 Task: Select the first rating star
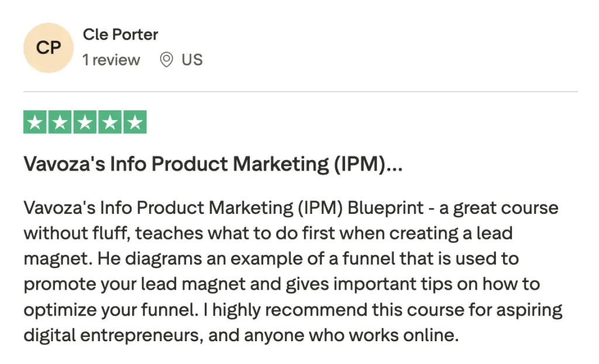(36, 122)
